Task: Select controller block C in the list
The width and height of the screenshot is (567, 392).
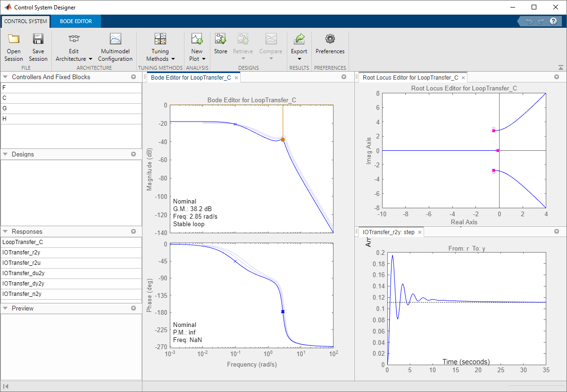Action: pyautogui.click(x=71, y=98)
